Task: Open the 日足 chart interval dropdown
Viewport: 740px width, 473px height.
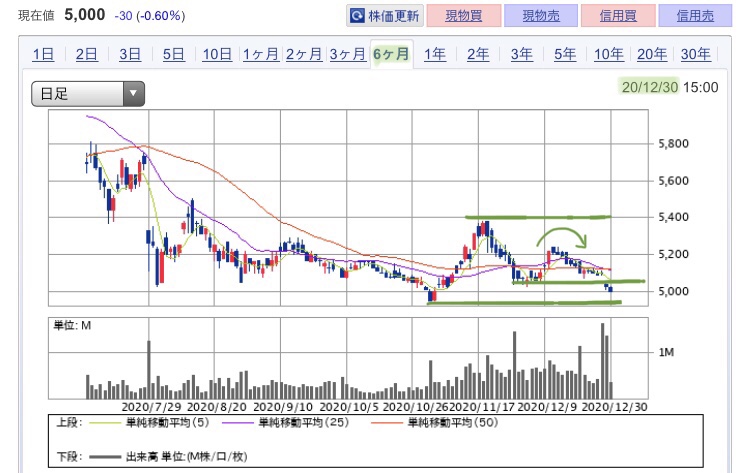Action: 88,93
